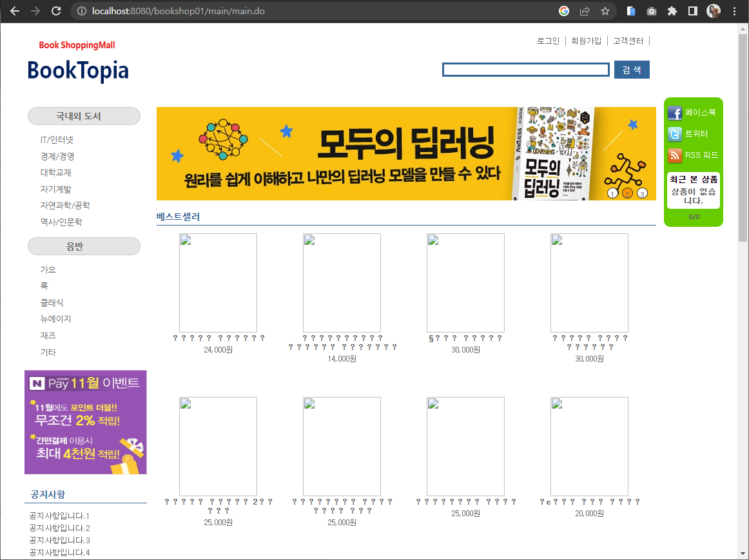The image size is (749, 560).
Task: Open the Extensions puzzle icon
Action: coord(672,11)
